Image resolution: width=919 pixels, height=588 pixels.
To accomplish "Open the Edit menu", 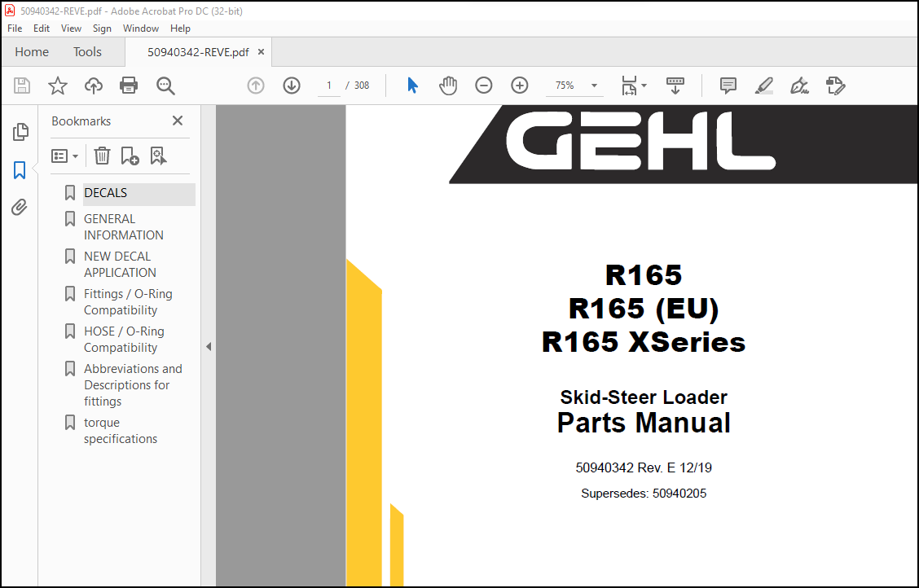I will coord(41,29).
